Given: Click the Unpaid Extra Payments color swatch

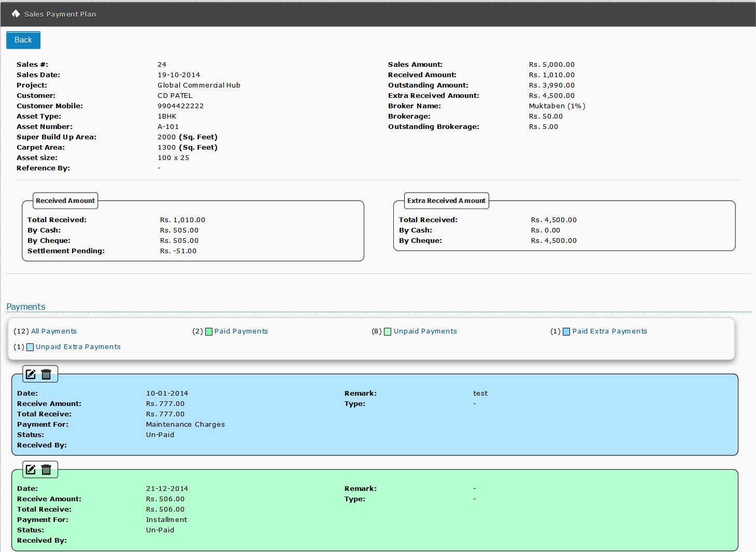Looking at the screenshot, I should pyautogui.click(x=30, y=347).
